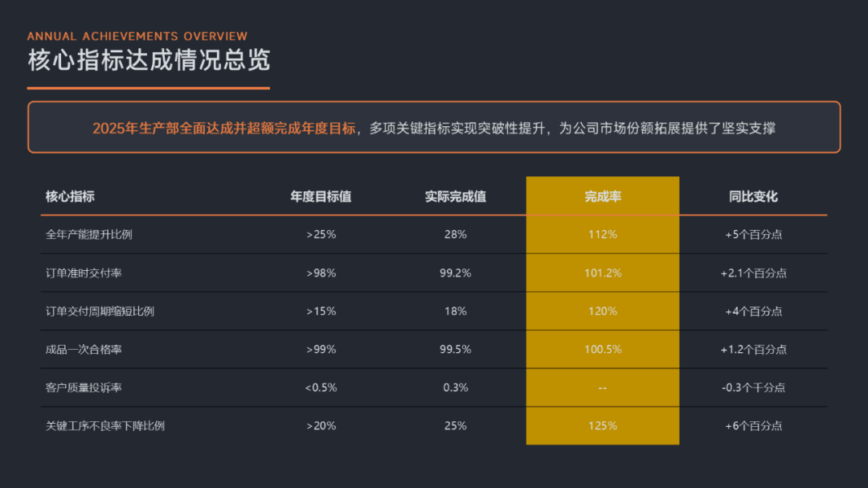Select the <0.5% target value cell
868x488 pixels.
(321, 388)
